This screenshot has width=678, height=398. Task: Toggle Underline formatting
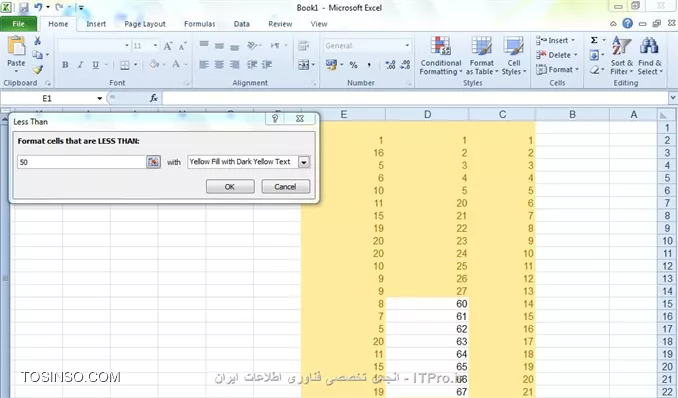point(95,65)
